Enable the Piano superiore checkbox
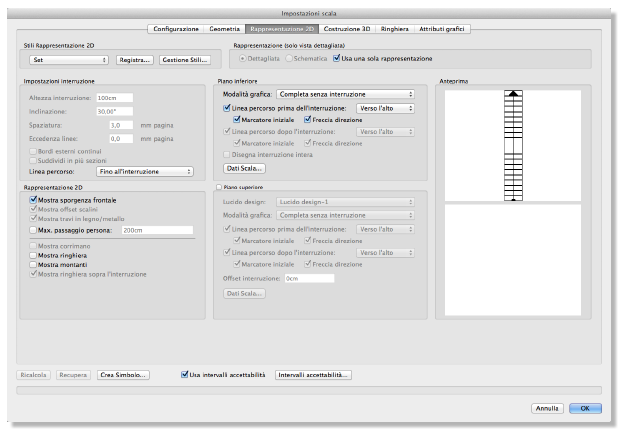 click(x=219, y=187)
